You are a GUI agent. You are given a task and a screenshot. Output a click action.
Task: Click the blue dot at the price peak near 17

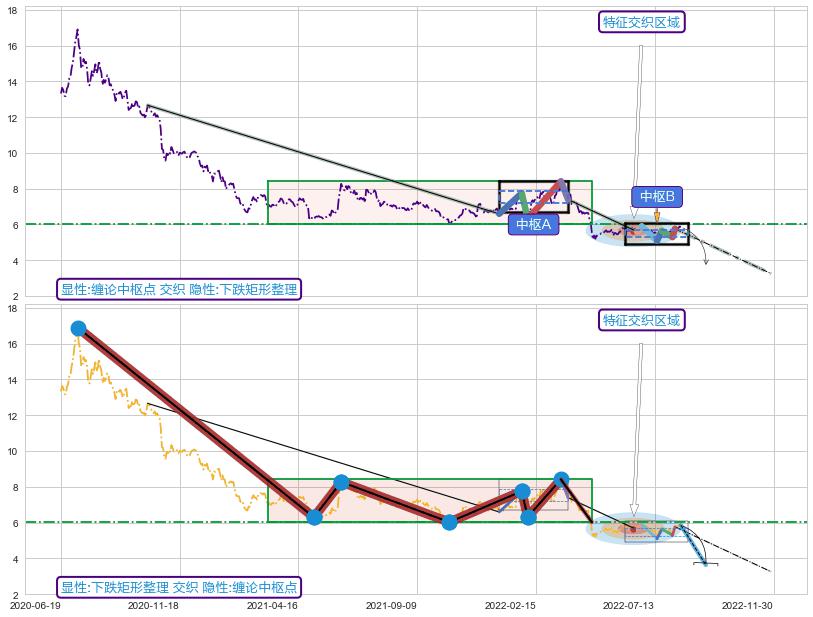[x=78, y=328]
